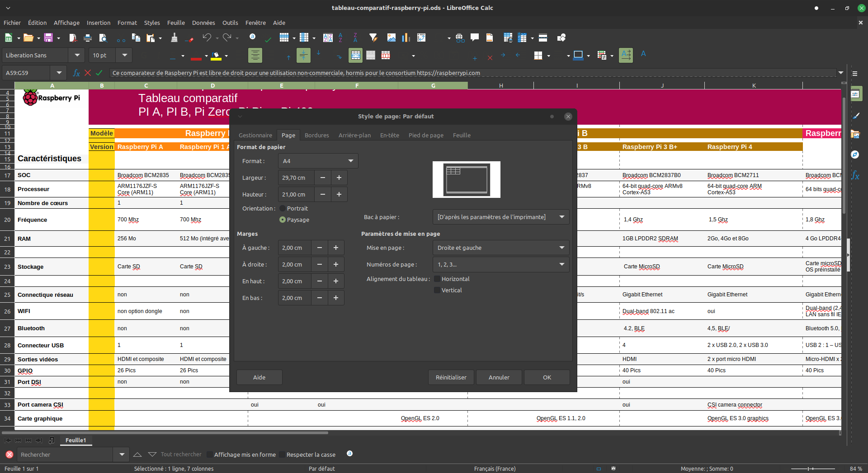Open the Bac à papier dropdown
The width and height of the screenshot is (868, 473).
click(501, 217)
